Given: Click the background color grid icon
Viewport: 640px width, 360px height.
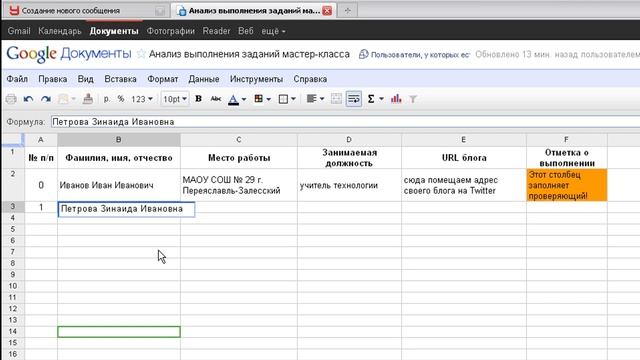Looking at the screenshot, I should pos(258,99).
